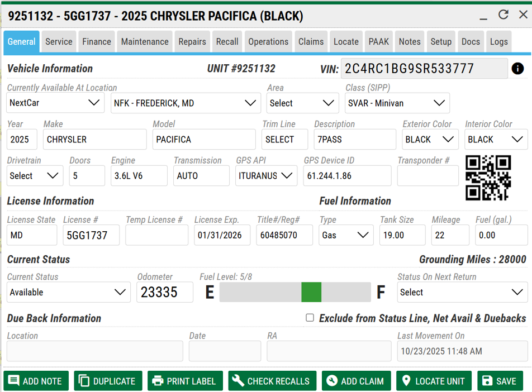Click the Save floppy disk icon
The image size is (532, 392).
point(487,381)
